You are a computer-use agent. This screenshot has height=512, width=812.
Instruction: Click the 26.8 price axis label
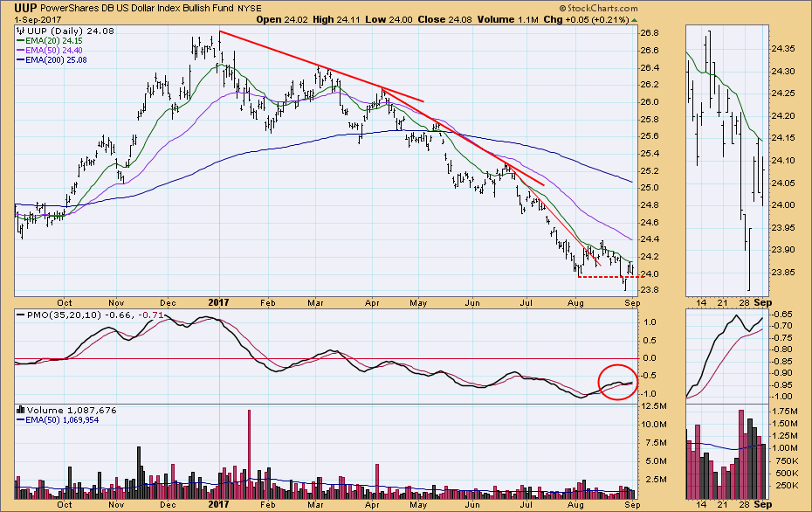(650, 33)
